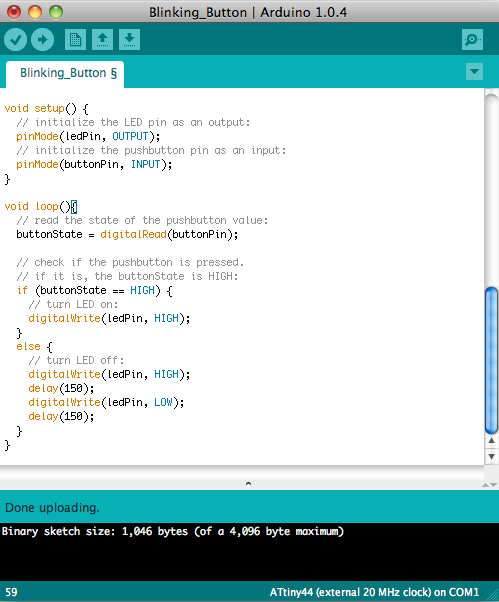This screenshot has width=499, height=602.
Task: Click the line number 59 in status bar
Action: click(11, 592)
